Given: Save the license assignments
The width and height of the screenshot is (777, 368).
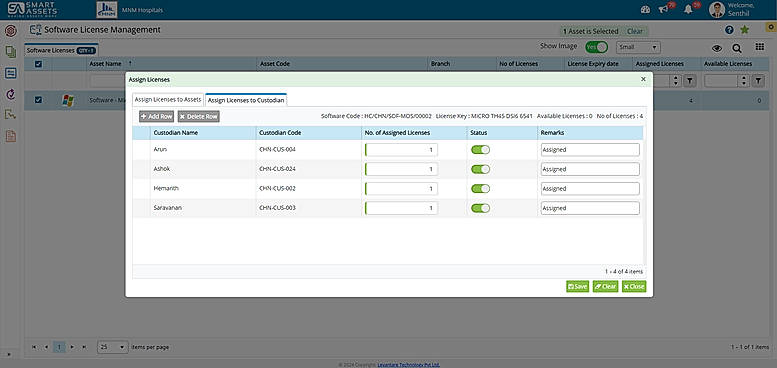Looking at the screenshot, I should tap(577, 286).
